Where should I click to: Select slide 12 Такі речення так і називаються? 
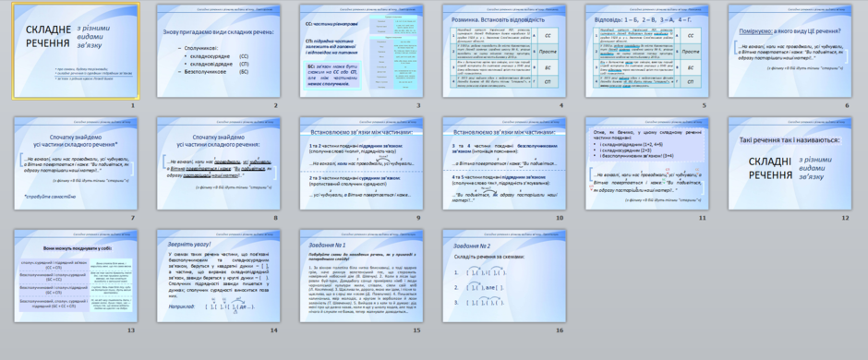click(790, 163)
